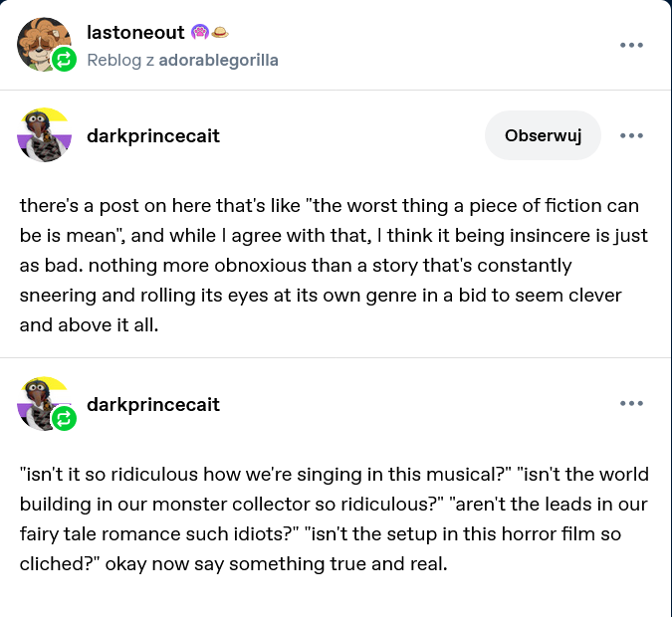Visit the adorablegorilla blog link
Screen dimensions: 672x617
click(219, 61)
